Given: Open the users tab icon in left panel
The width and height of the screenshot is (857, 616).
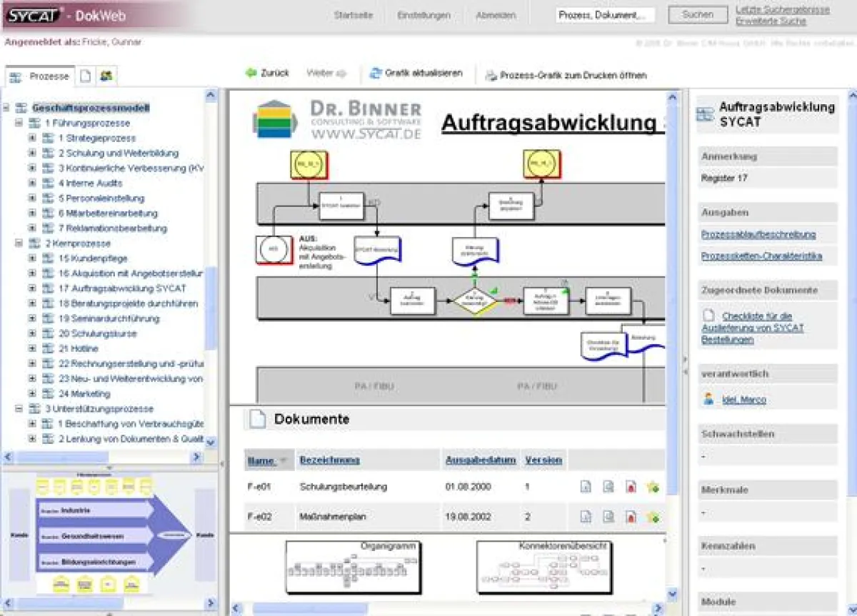Looking at the screenshot, I should 106,76.
